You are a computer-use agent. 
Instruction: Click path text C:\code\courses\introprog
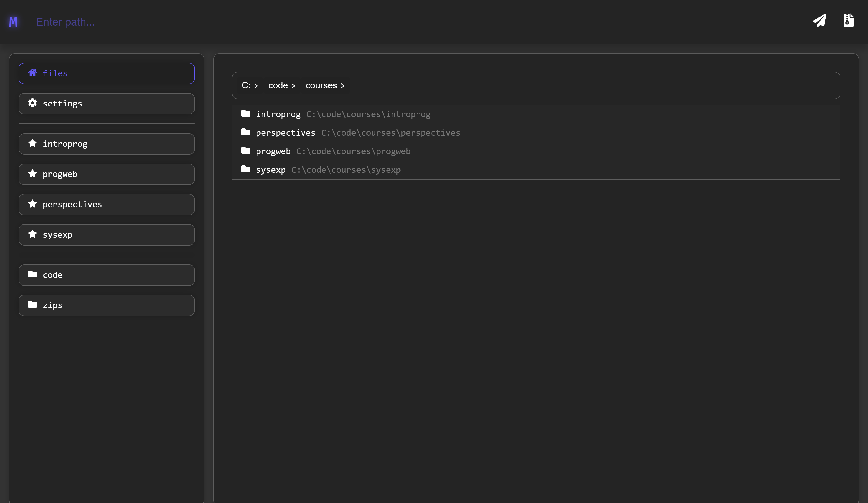[368, 114]
